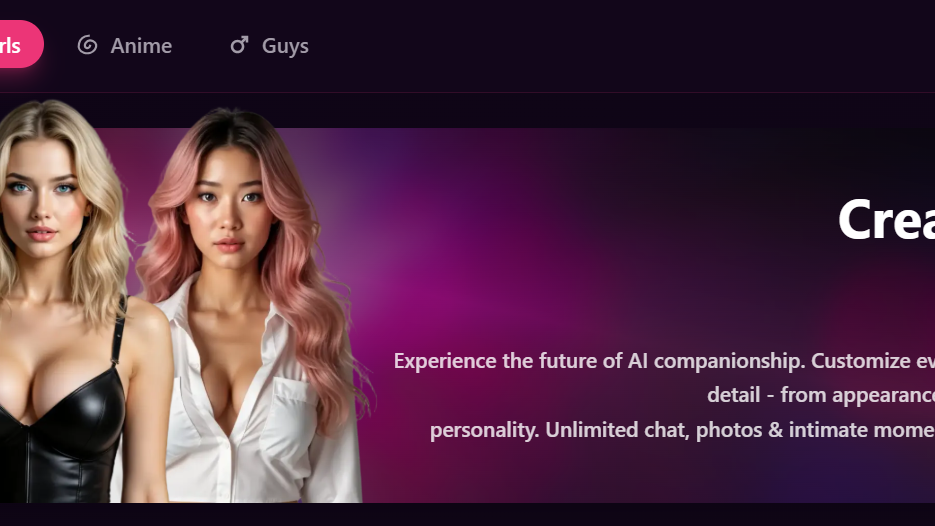Click the word 'personality' in the banner
935x526 pixels.
[484, 430]
